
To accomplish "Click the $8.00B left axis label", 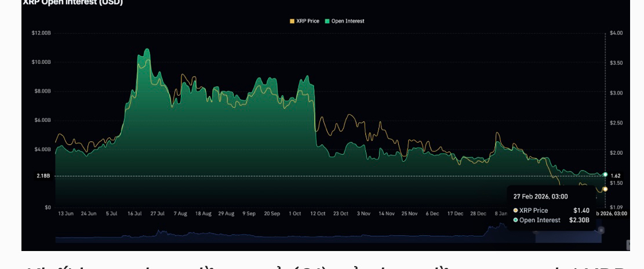I will pos(42,91).
